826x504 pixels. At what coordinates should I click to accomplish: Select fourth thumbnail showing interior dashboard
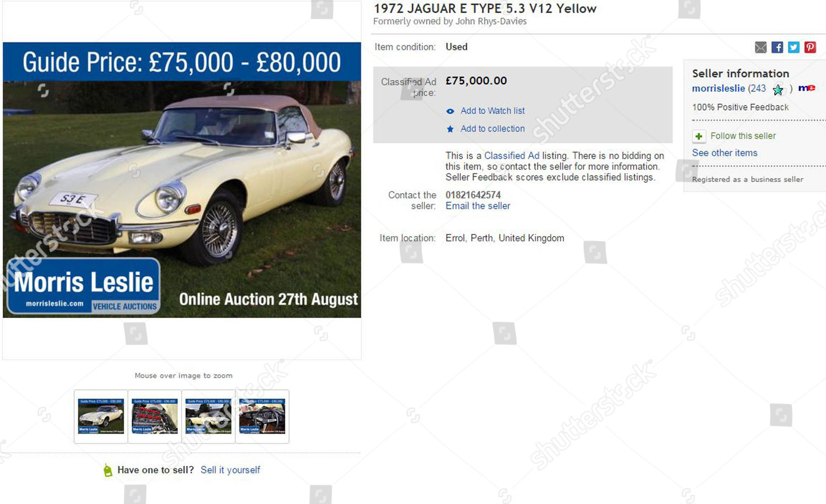pyautogui.click(x=262, y=417)
